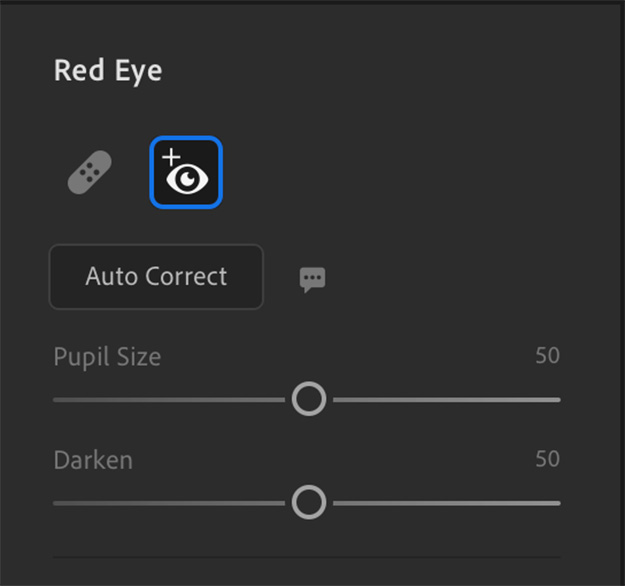Image resolution: width=625 pixels, height=586 pixels.
Task: Click the Darken label text
Action: coord(93,460)
